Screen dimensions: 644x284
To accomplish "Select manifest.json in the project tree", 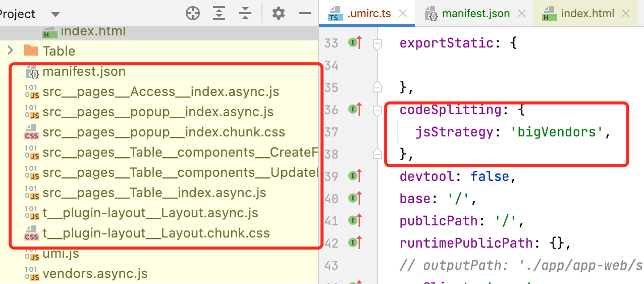I will [x=84, y=71].
